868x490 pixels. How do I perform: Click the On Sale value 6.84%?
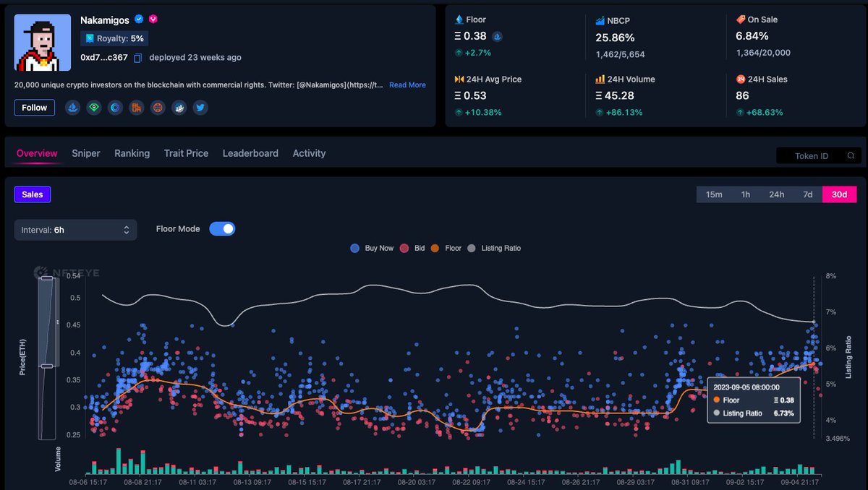(753, 36)
